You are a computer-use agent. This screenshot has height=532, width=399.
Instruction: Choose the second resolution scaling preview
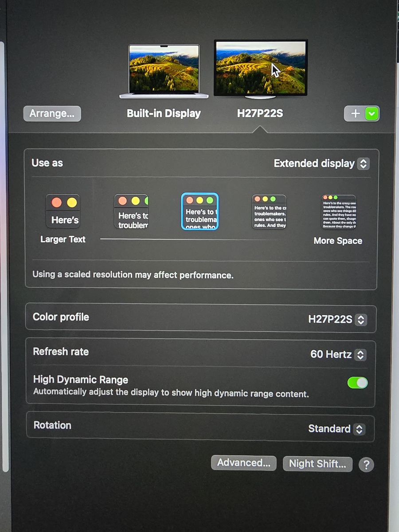click(131, 211)
